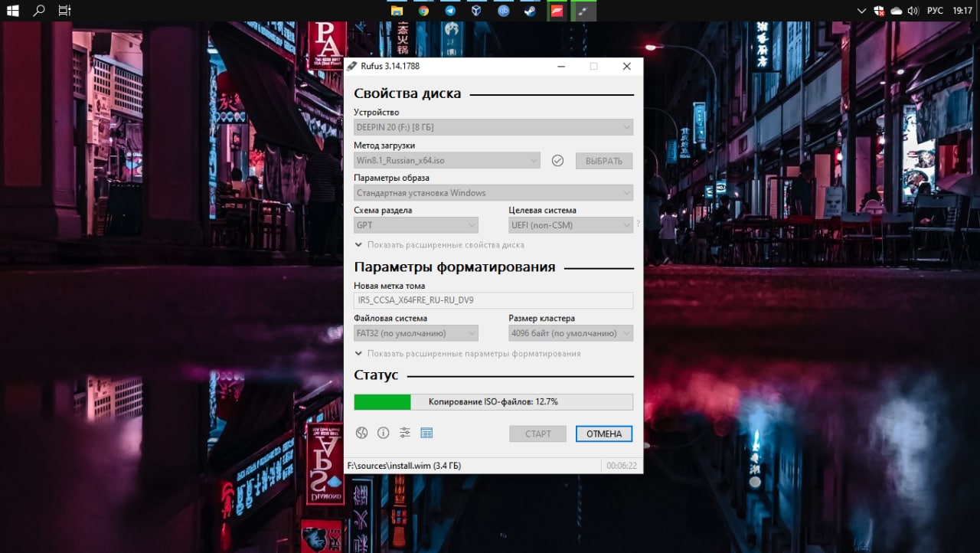
Task: Open Параметры образа dropdown
Action: tap(493, 193)
